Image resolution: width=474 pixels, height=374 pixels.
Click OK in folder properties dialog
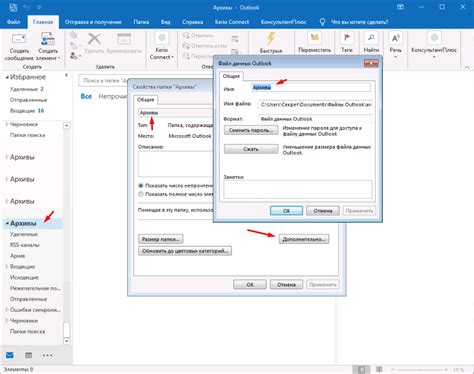250,285
